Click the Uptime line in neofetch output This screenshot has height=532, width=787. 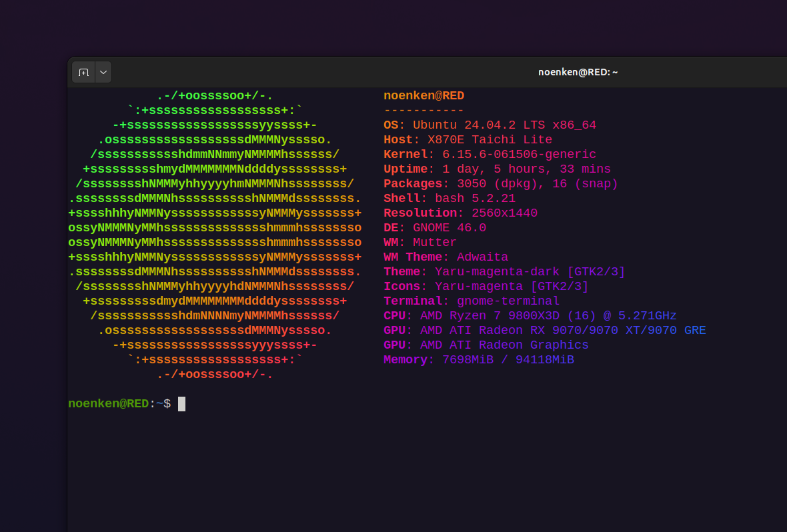point(497,169)
